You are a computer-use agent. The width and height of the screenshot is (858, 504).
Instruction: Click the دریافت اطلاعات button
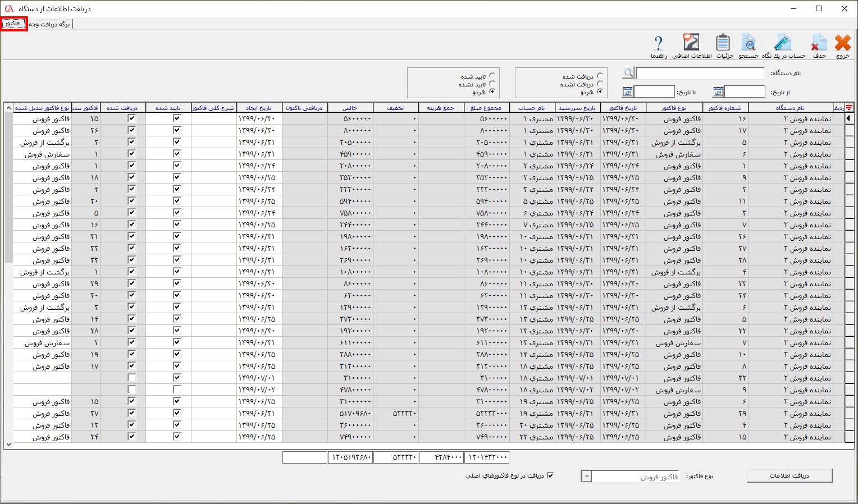pyautogui.click(x=789, y=475)
